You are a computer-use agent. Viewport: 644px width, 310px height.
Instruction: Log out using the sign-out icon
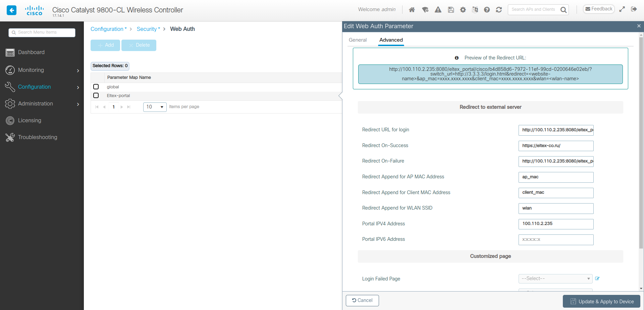coord(634,9)
